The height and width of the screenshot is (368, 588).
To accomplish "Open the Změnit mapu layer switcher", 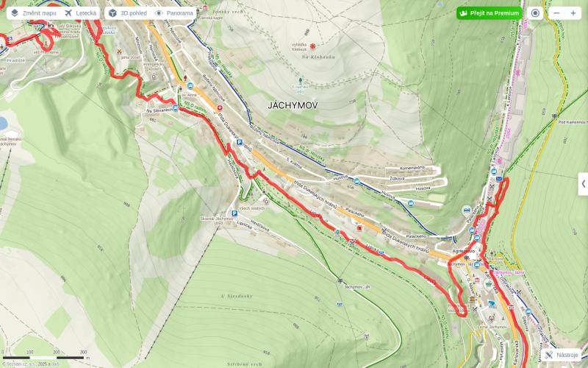I will 34,13.
